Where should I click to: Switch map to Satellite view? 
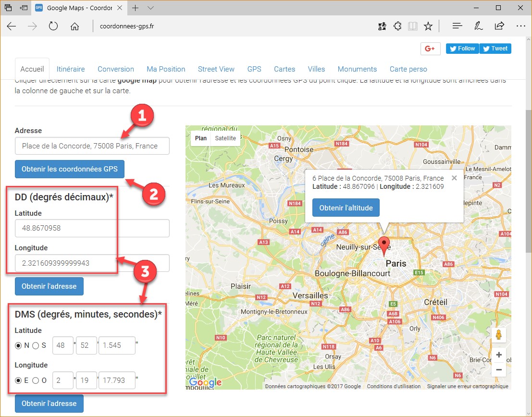225,138
